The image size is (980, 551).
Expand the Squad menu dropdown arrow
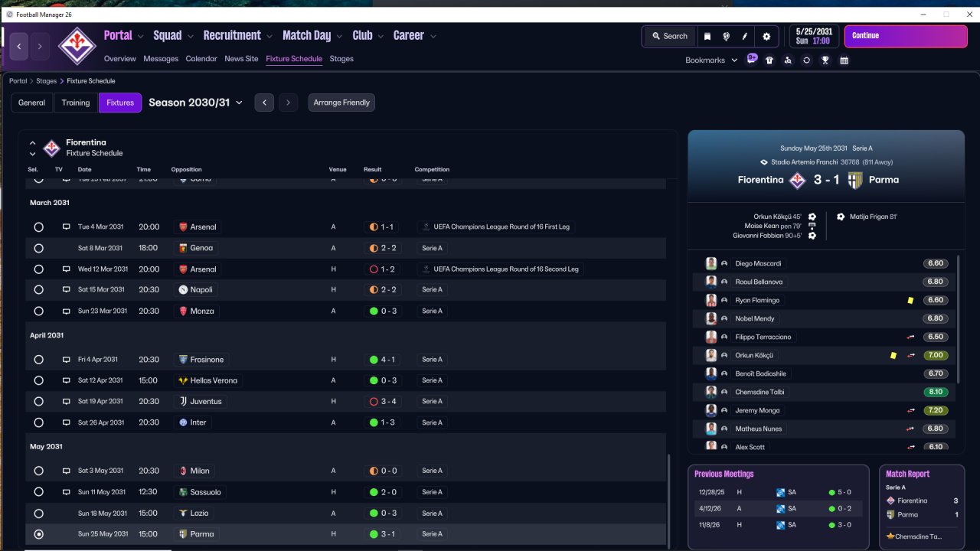[x=191, y=36]
